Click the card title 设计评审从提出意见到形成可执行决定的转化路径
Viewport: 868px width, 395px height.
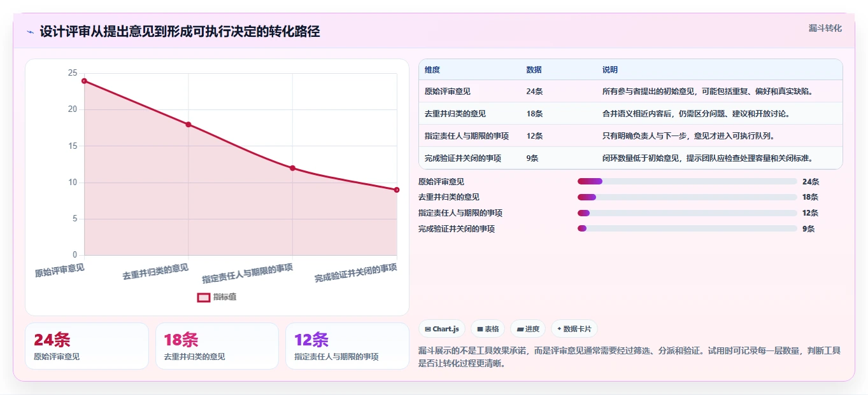click(x=180, y=32)
